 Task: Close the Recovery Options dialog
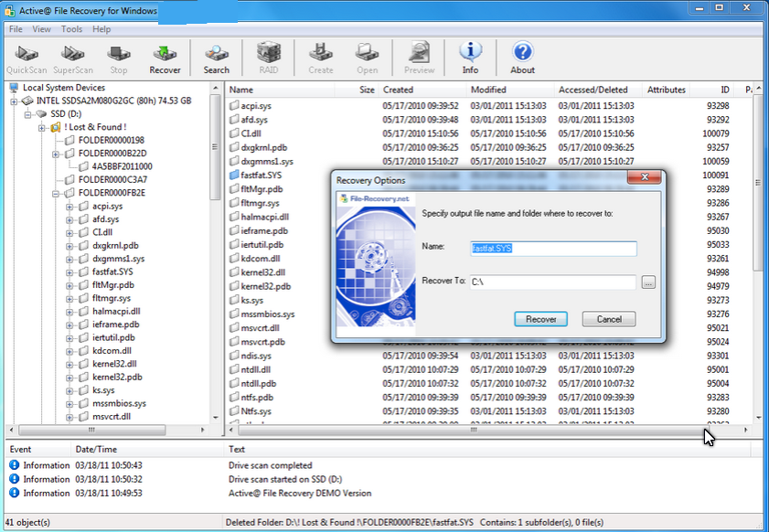click(x=645, y=177)
